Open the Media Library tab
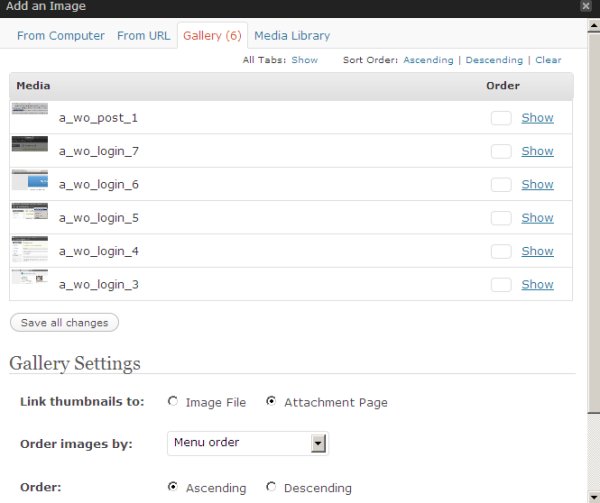 pyautogui.click(x=292, y=36)
